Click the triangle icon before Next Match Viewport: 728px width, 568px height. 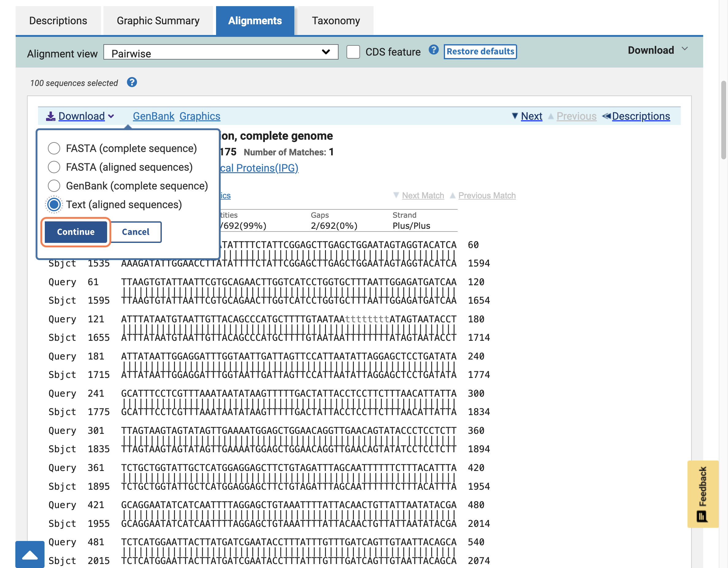[x=396, y=195]
